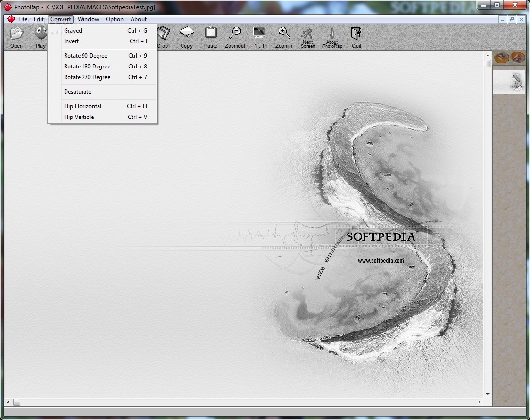Image resolution: width=530 pixels, height=420 pixels.
Task: Click the right orange round button in thumbnail panel
Action: click(x=517, y=57)
